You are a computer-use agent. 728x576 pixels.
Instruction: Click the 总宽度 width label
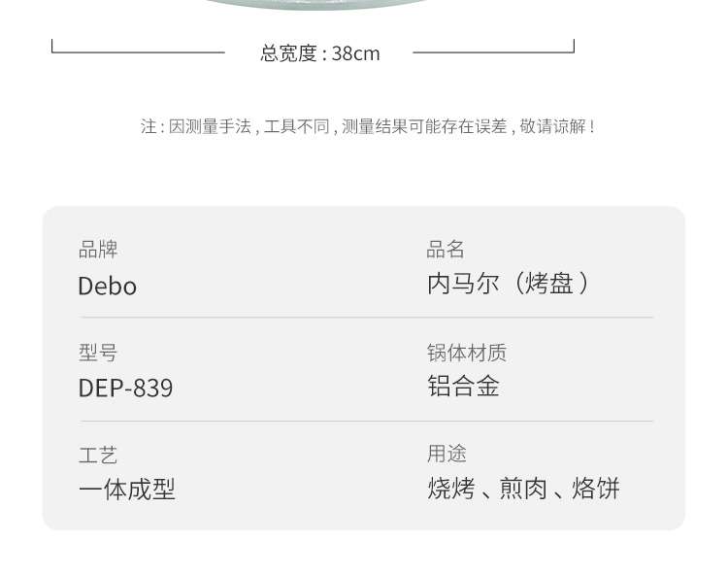(x=288, y=53)
